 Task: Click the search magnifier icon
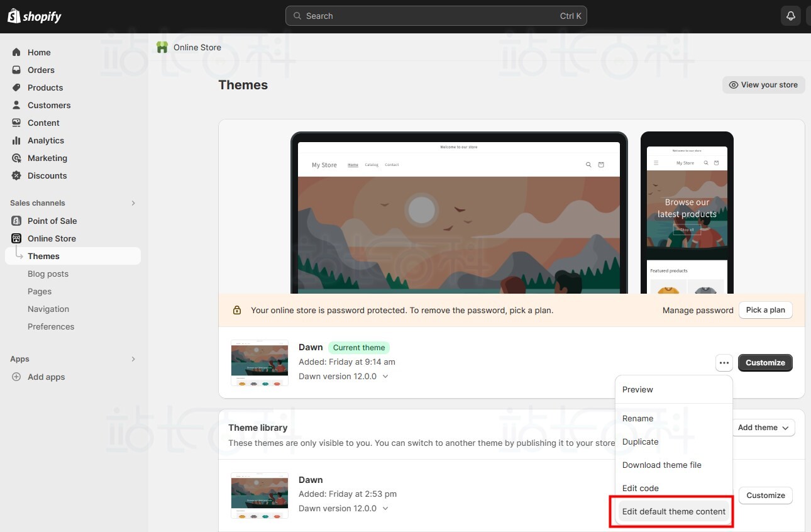[297, 16]
